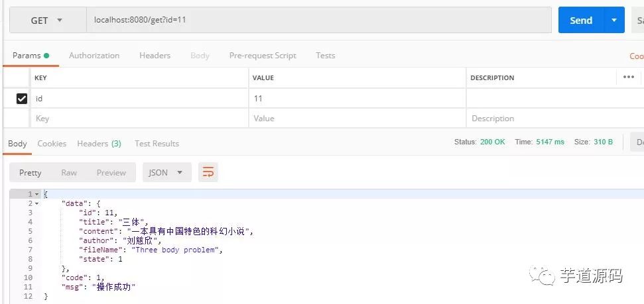
Task: Click the Size 310 B value
Action: (x=603, y=142)
